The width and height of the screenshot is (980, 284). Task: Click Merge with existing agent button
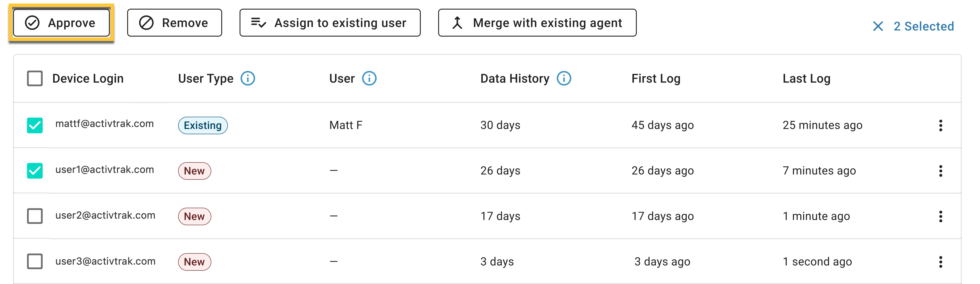(x=537, y=23)
